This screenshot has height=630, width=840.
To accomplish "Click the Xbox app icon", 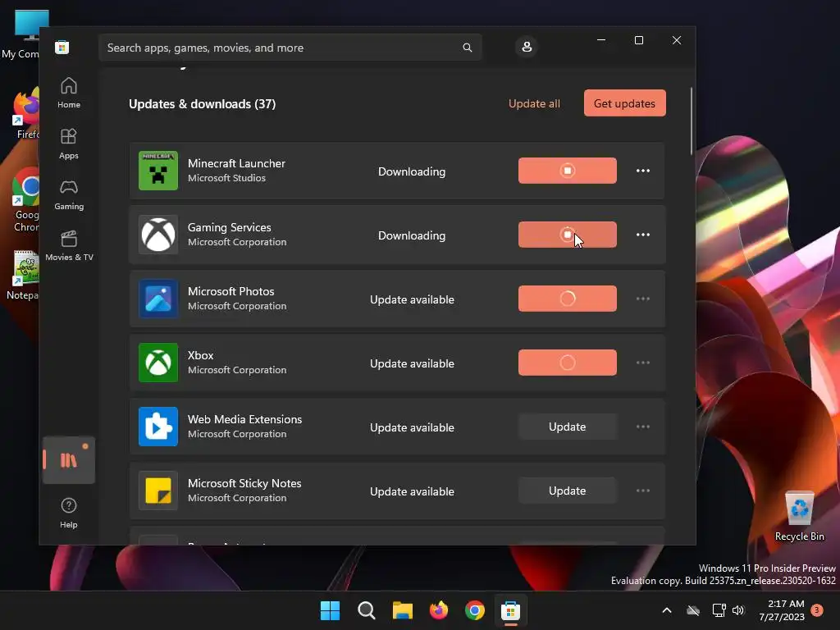I will tap(158, 363).
